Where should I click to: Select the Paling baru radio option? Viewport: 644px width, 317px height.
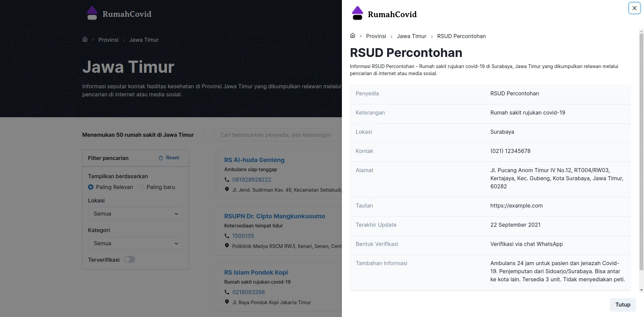tap(141, 187)
